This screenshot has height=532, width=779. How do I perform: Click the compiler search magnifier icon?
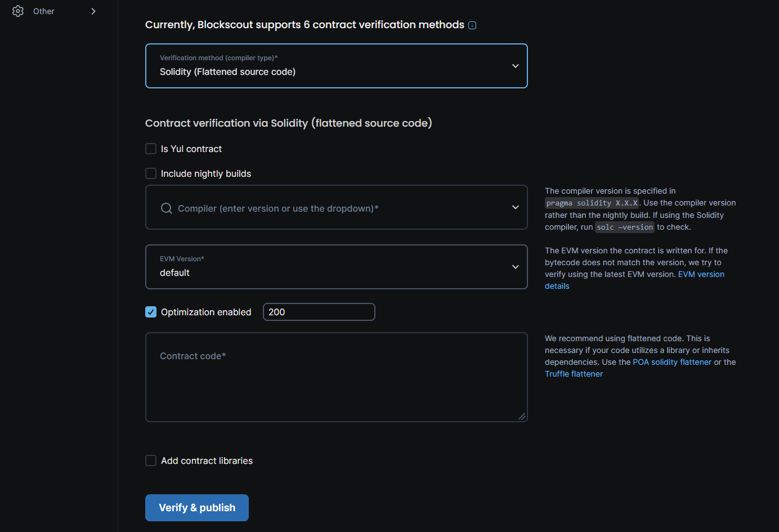(x=167, y=208)
